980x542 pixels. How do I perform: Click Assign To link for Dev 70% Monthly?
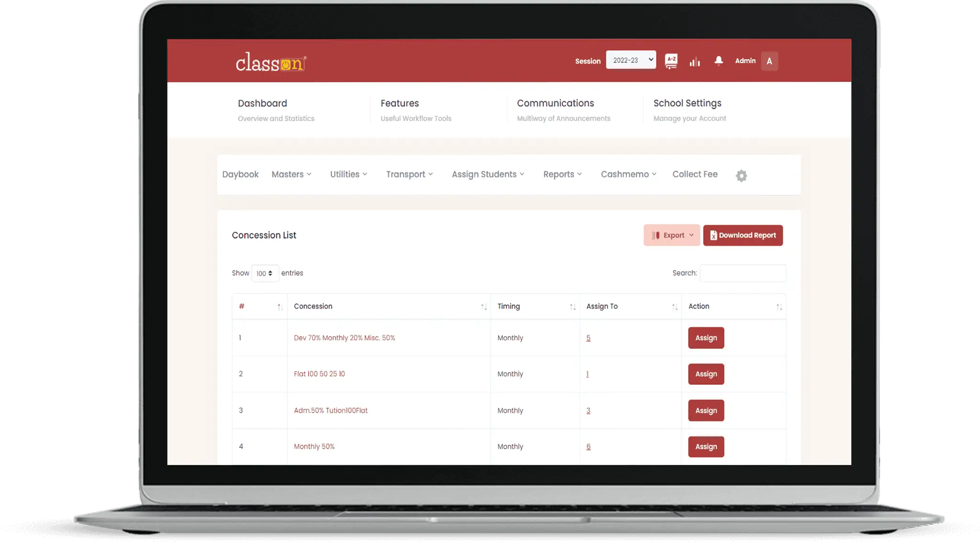coord(588,337)
